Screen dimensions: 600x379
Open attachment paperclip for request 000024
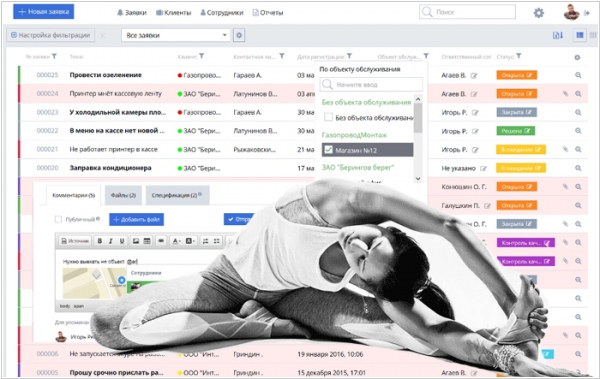pos(565,94)
